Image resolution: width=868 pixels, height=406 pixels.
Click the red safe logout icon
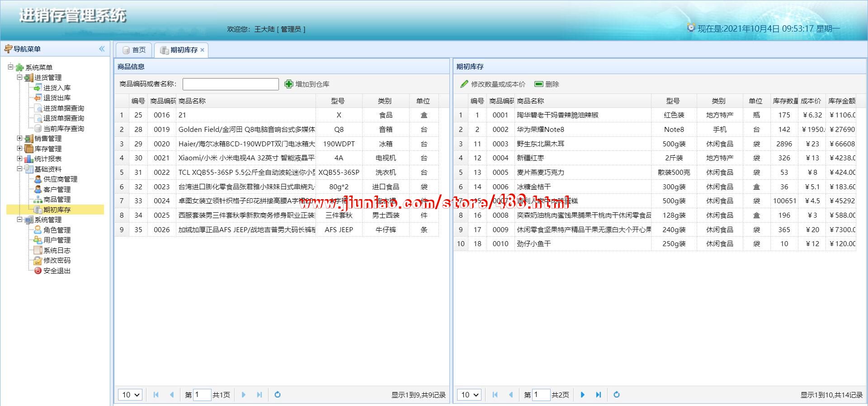click(x=38, y=271)
